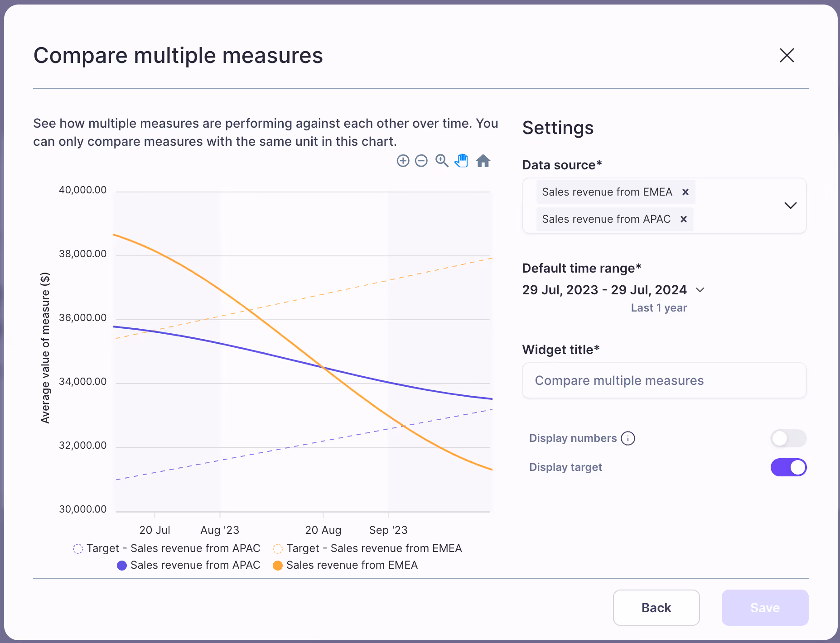
Task: Remove the Sales revenue from APAC data source
Action: click(x=684, y=219)
